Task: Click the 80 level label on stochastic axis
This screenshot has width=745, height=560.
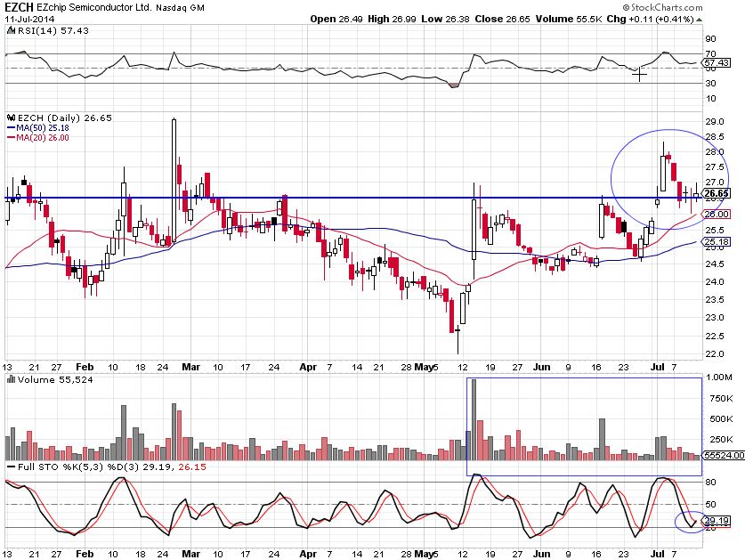Action: [711, 482]
